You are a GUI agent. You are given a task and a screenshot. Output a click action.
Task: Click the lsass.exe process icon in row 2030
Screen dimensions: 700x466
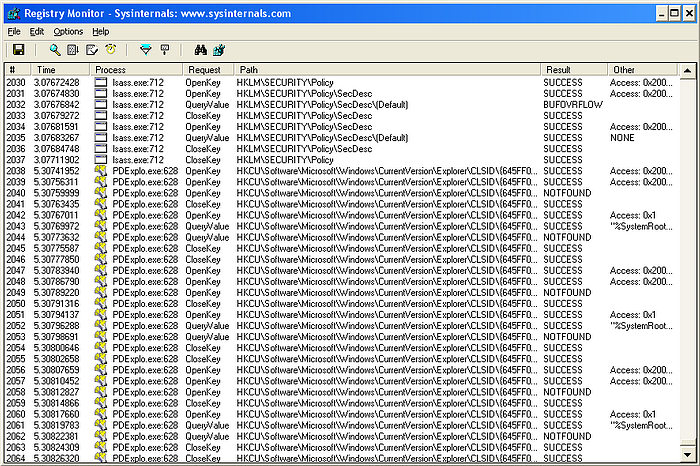tap(101, 82)
